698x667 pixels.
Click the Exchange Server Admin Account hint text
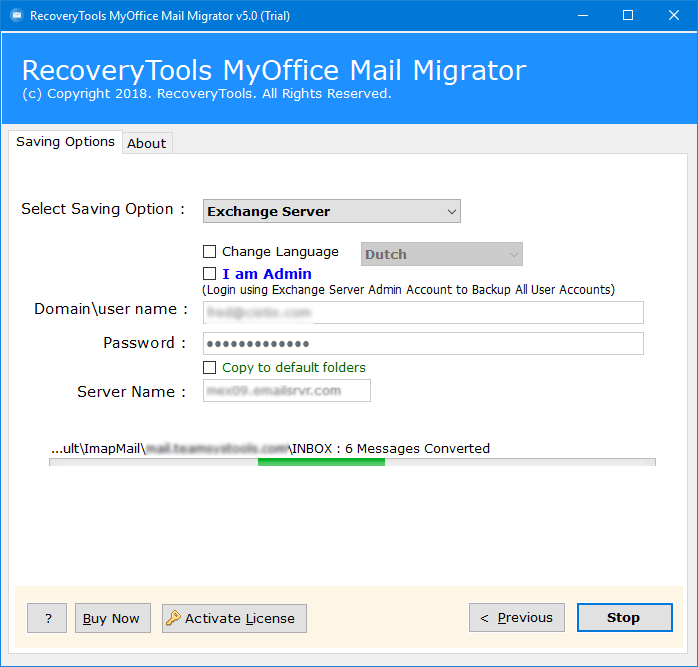pyautogui.click(x=408, y=290)
